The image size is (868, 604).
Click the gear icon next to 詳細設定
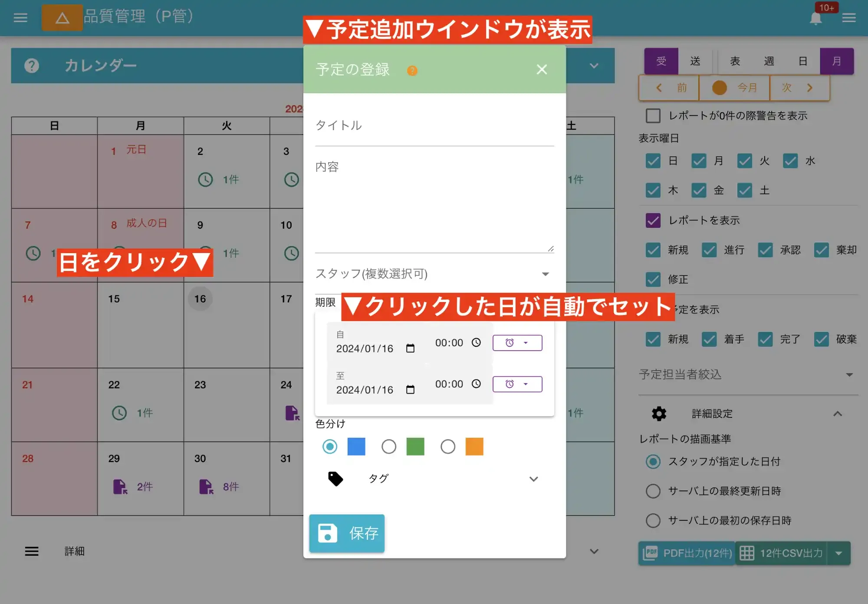pos(658,414)
